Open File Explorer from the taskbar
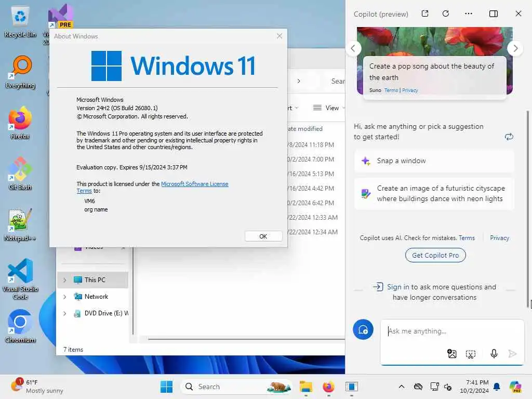 305,387
